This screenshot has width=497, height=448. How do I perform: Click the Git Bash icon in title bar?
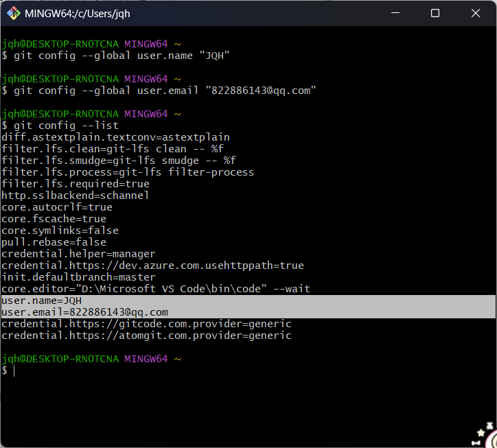(14, 13)
